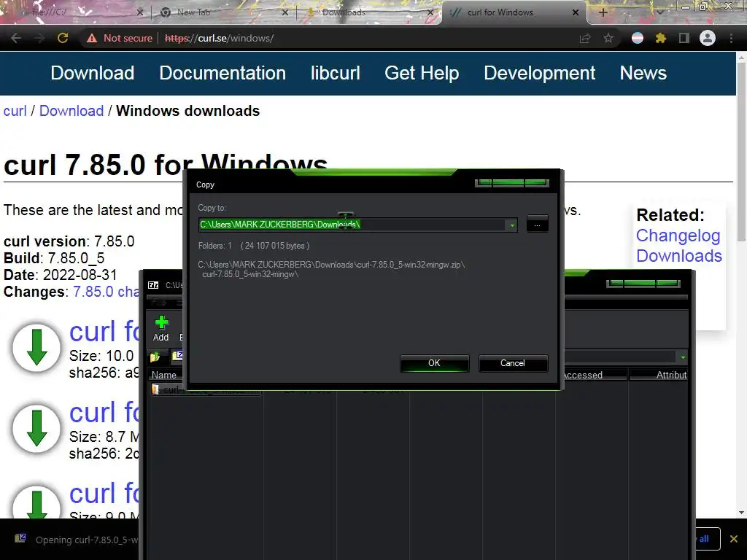
Task: Follow the curl breadcrumb link
Action: click(x=15, y=111)
